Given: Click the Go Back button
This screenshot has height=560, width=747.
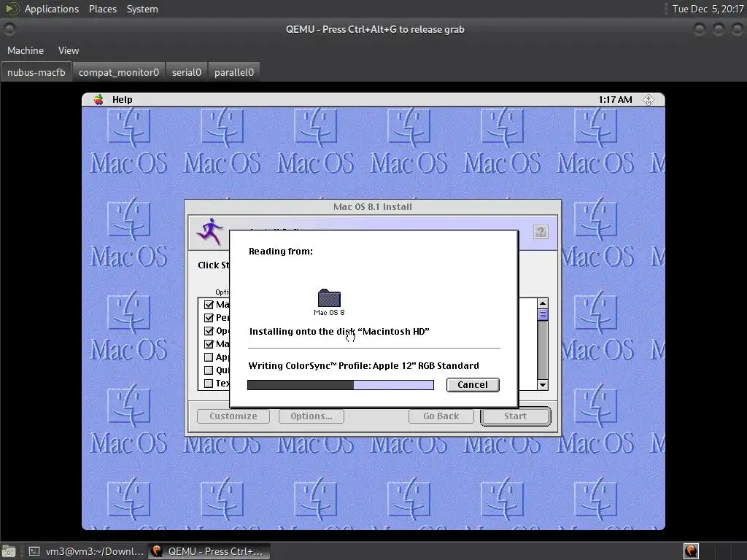Looking at the screenshot, I should (x=441, y=416).
